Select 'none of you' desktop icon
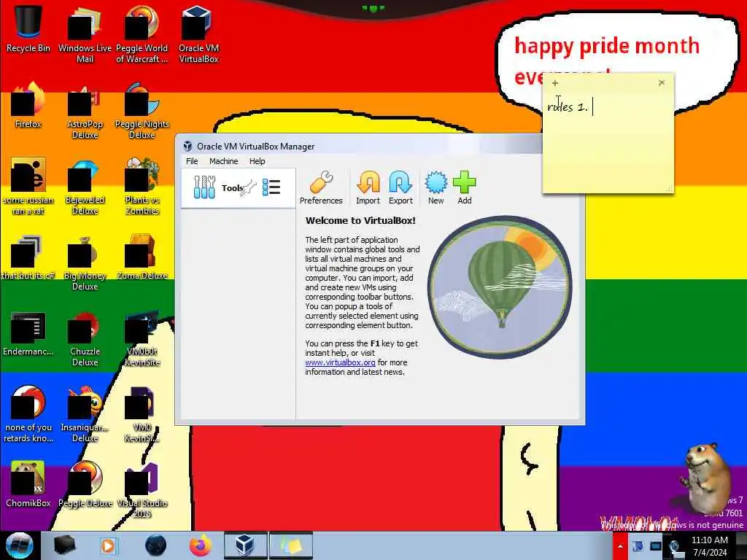This screenshot has height=560, width=747. click(28, 414)
